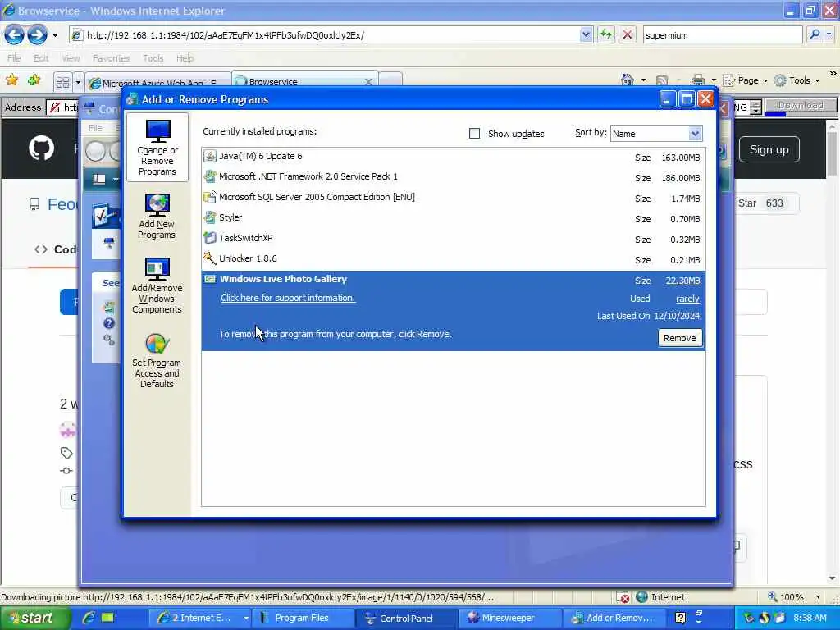Click here for support information link
Screen dimensions: 840x630
point(288,298)
